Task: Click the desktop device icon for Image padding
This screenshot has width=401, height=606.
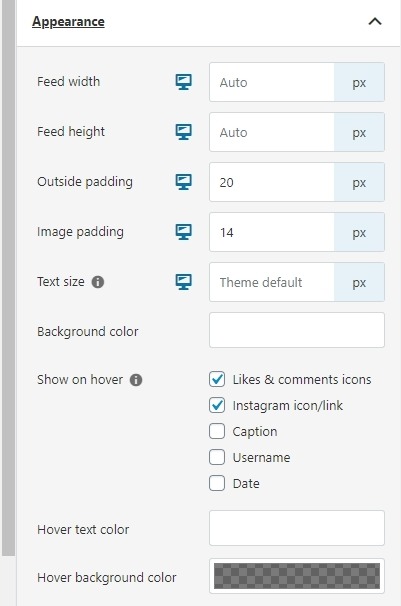Action: 184,232
